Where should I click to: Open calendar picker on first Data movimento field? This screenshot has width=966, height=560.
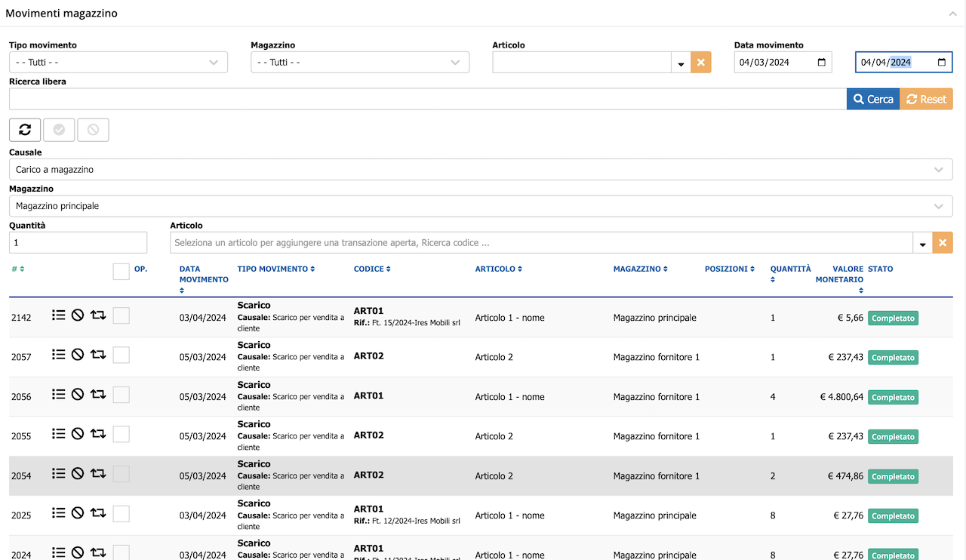click(x=822, y=62)
